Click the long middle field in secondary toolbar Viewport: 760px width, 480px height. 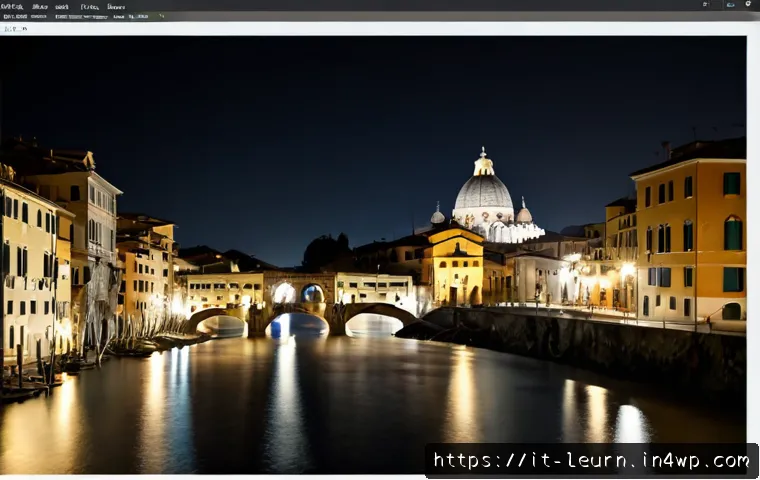click(81, 16)
